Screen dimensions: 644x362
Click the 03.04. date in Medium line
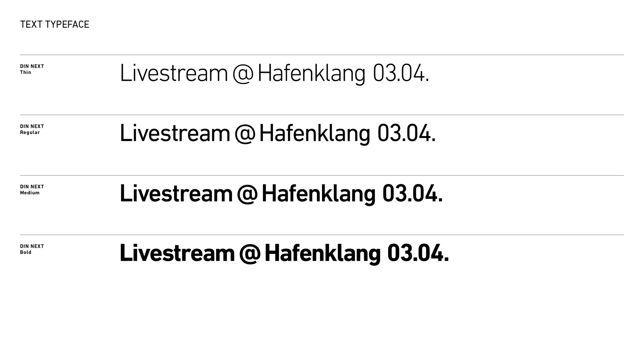(x=413, y=194)
